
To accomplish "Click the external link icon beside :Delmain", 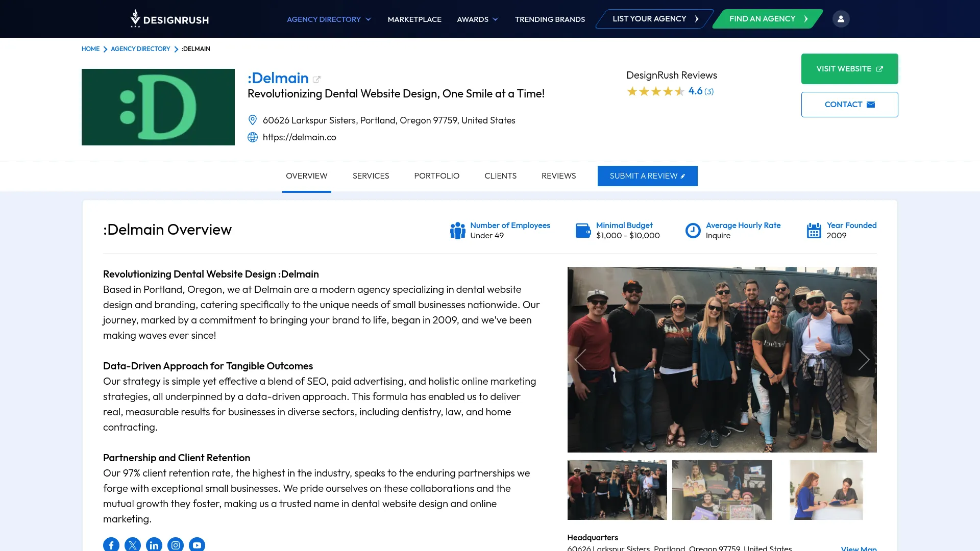I will [x=317, y=79].
